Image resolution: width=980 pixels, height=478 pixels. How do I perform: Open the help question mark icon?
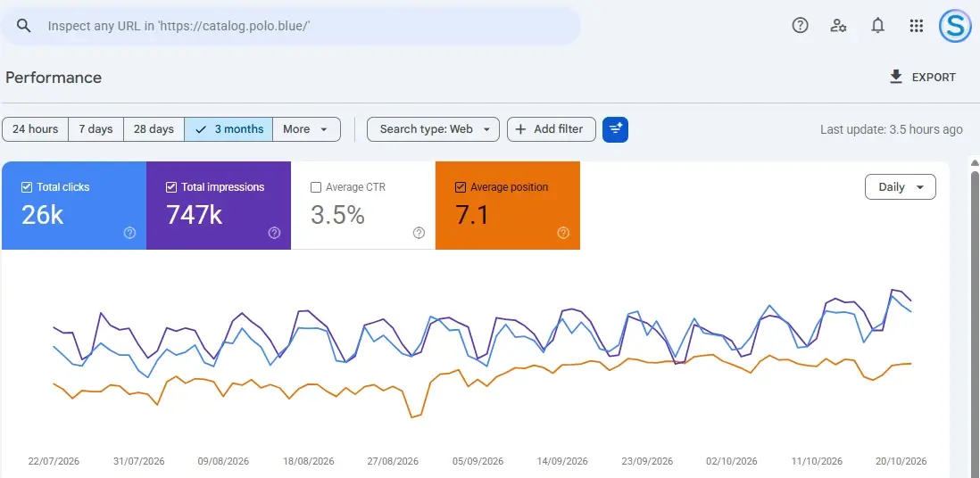(x=800, y=25)
